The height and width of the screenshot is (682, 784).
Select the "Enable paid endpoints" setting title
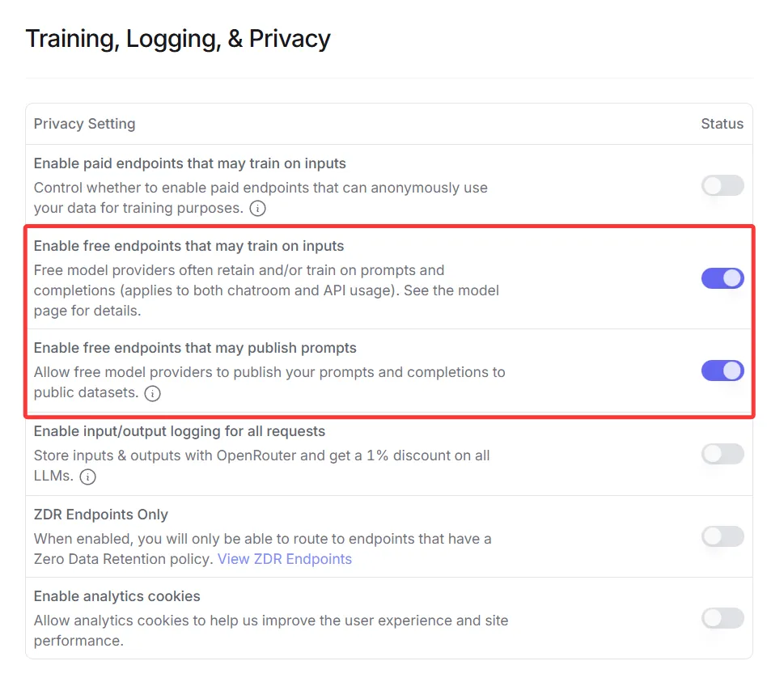coord(189,163)
